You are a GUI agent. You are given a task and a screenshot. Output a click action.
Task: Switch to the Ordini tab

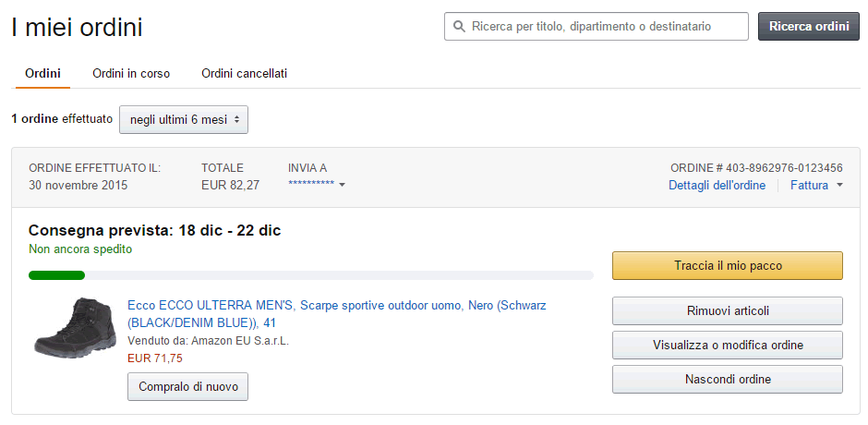[43, 74]
